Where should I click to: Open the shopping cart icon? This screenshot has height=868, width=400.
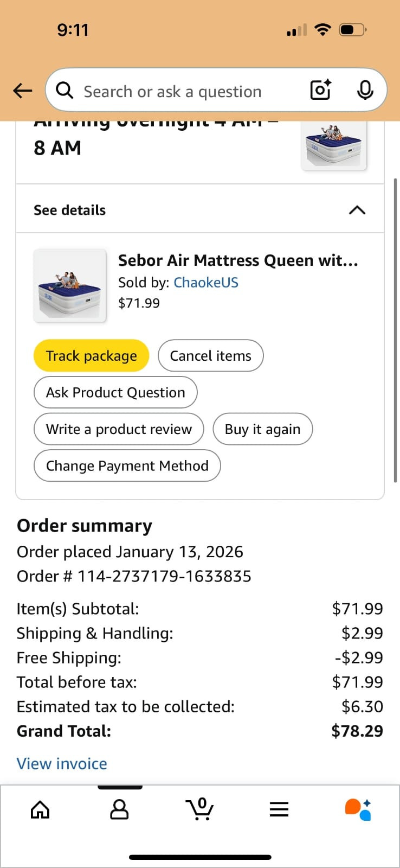point(199,809)
